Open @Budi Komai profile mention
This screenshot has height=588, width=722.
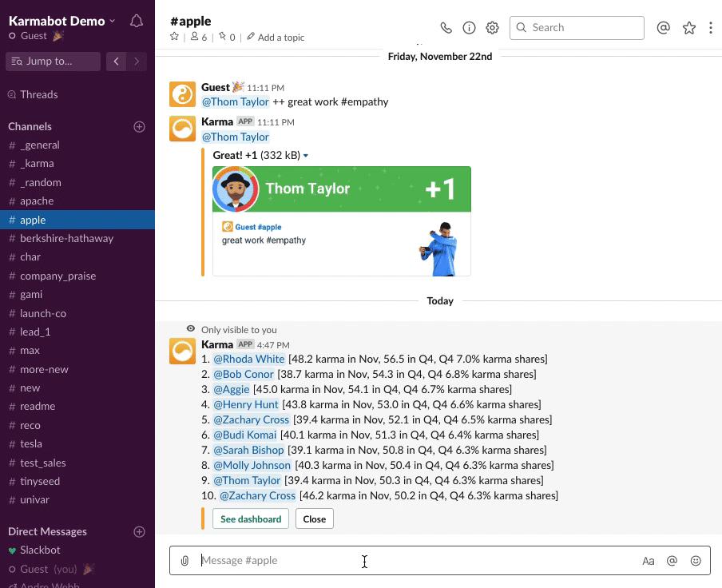(x=245, y=435)
